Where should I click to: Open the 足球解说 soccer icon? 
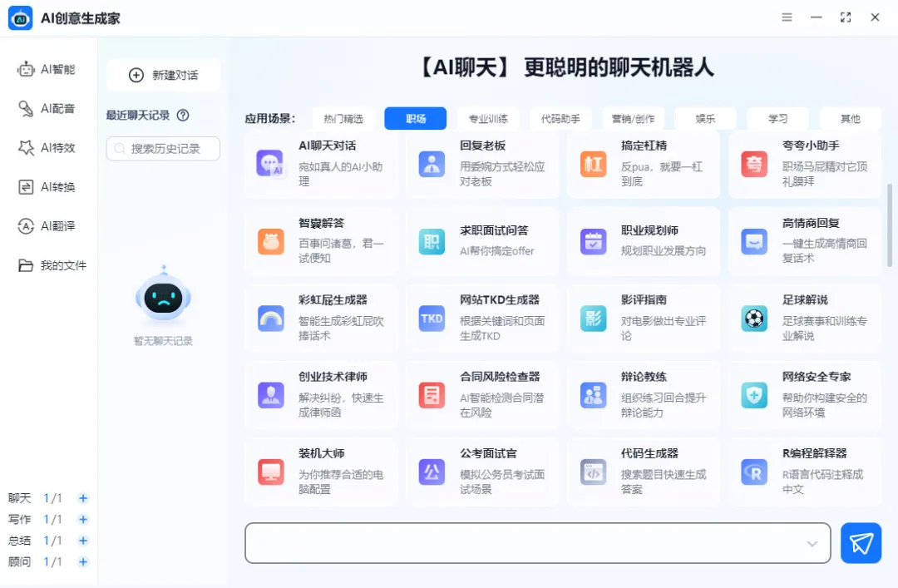click(752, 318)
